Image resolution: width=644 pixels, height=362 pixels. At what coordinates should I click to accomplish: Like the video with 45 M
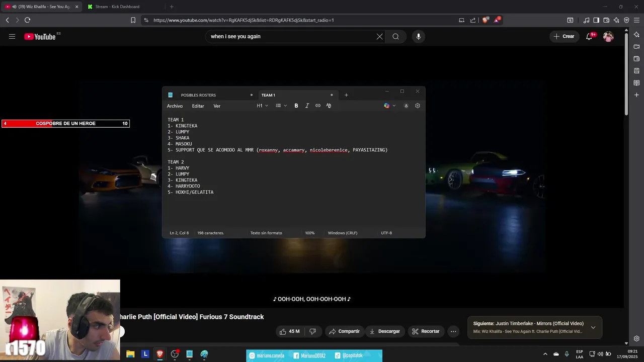coord(290,331)
